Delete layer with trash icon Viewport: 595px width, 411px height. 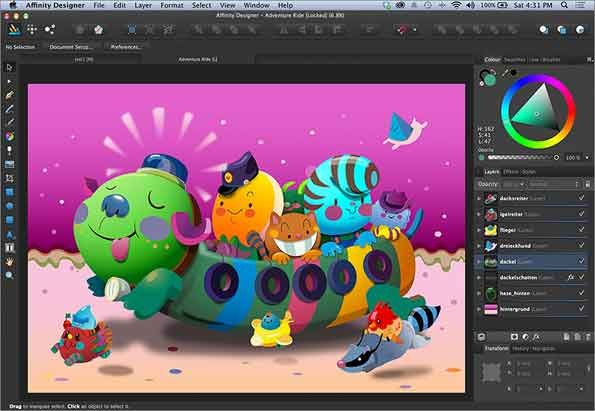(587, 337)
